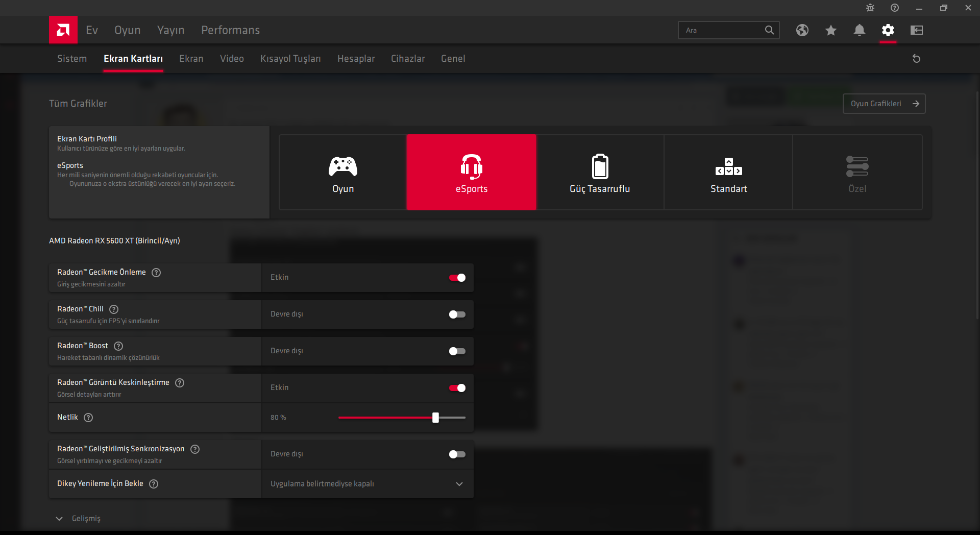This screenshot has height=535, width=980.
Task: Click the AMD Radeon logo icon
Action: tap(63, 30)
